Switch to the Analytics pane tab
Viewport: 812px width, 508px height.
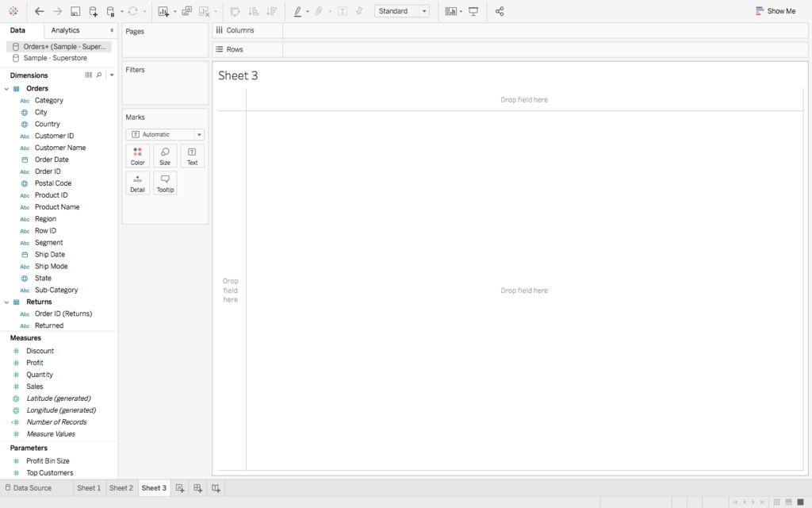pyautogui.click(x=65, y=30)
